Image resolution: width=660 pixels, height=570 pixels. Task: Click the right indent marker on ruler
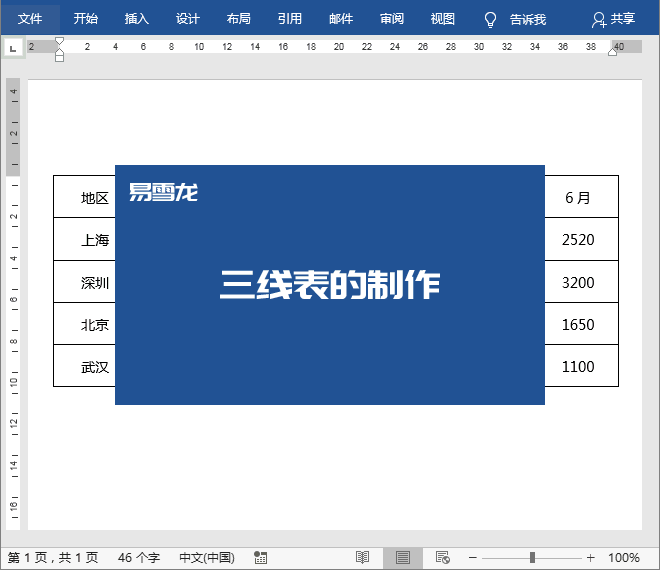613,52
